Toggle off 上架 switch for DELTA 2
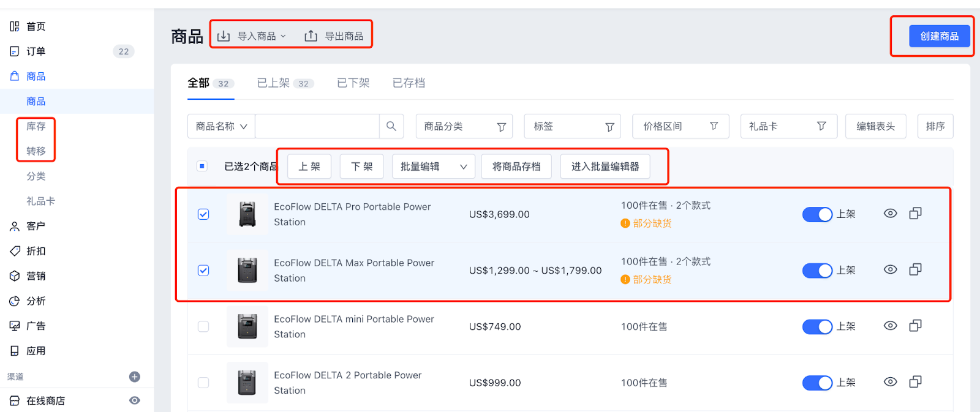The height and width of the screenshot is (412, 980). [817, 383]
